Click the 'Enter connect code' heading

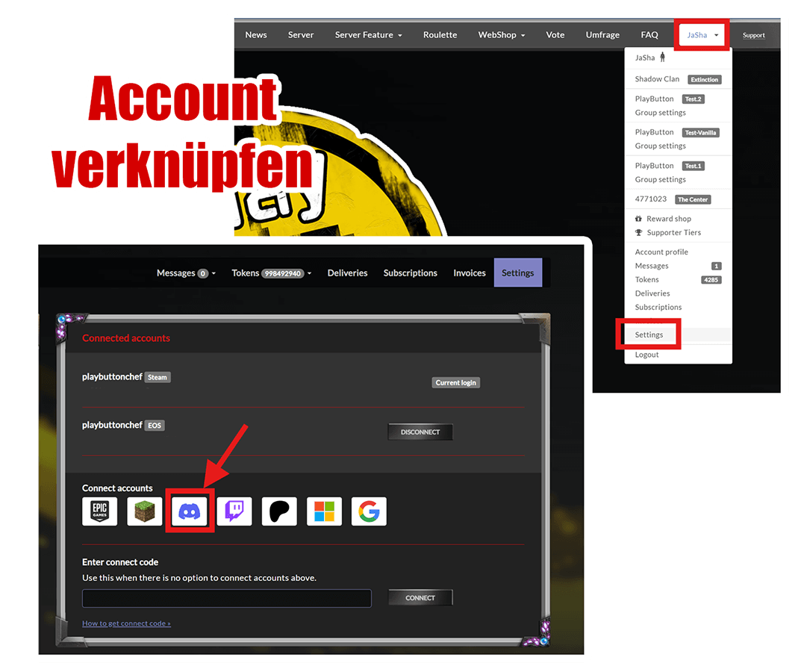click(120, 562)
